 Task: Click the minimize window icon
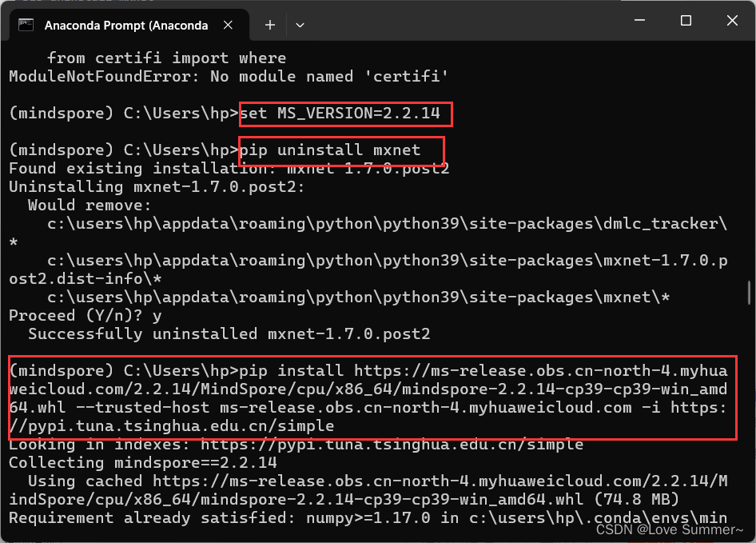click(x=638, y=20)
